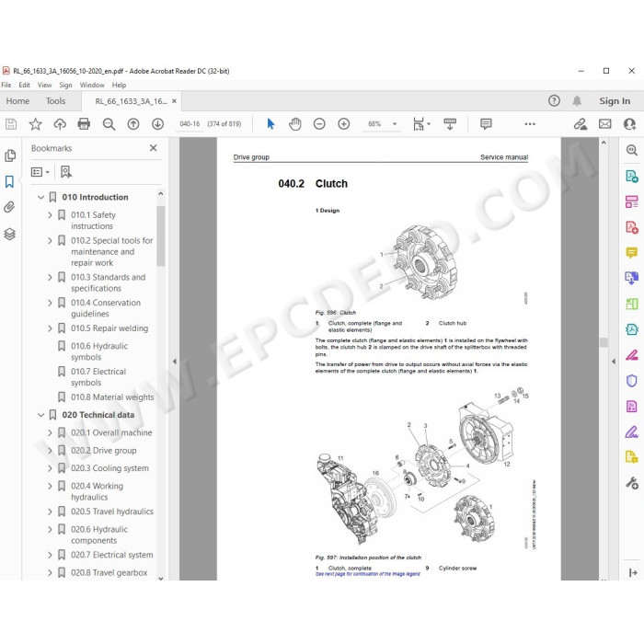
Task: Expand the right pane with bottom arrow
Action: (x=633, y=572)
